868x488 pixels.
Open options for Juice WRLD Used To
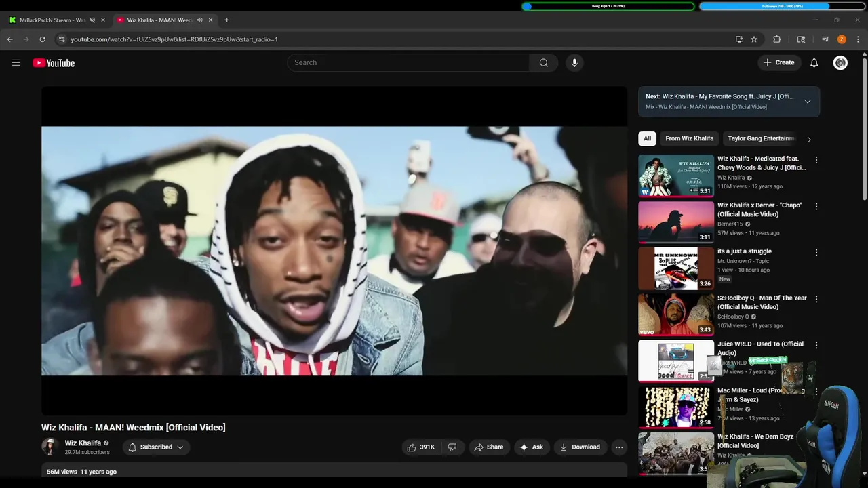[x=816, y=345]
